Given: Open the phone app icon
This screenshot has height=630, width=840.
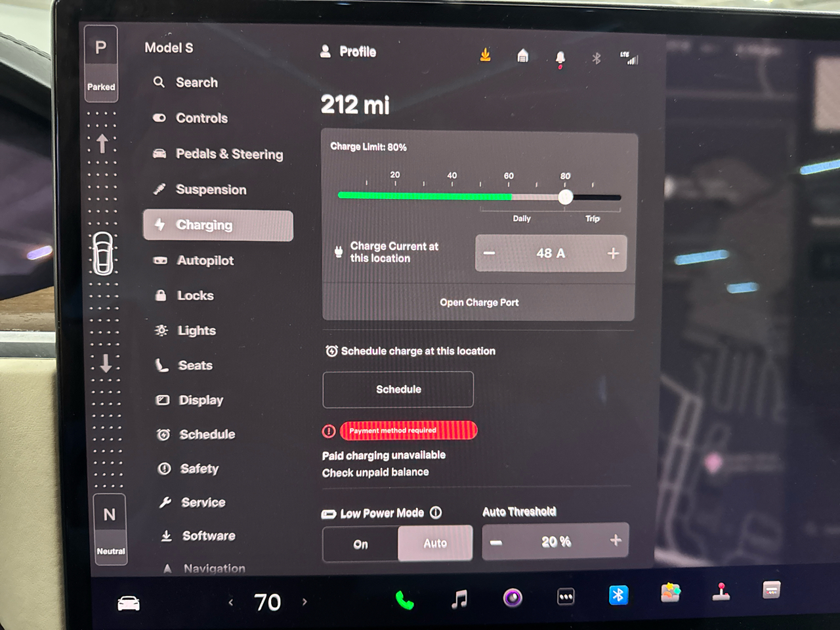Looking at the screenshot, I should [404, 599].
